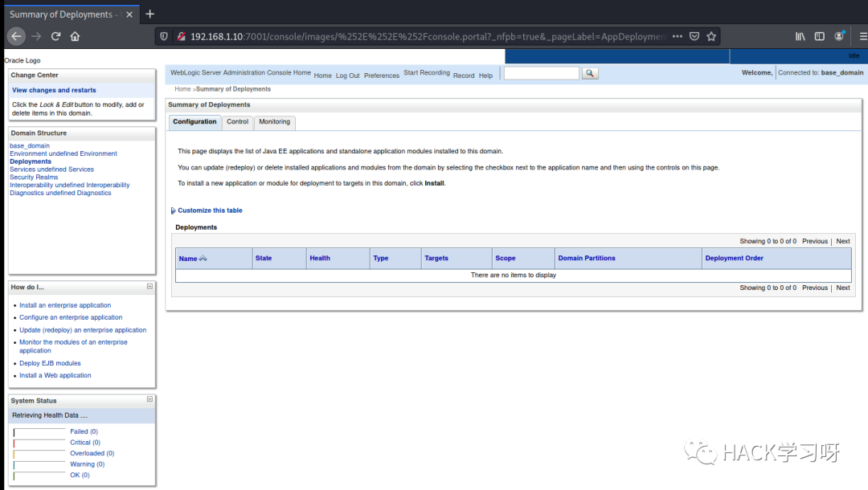Click Next above the deployments table

pyautogui.click(x=843, y=241)
